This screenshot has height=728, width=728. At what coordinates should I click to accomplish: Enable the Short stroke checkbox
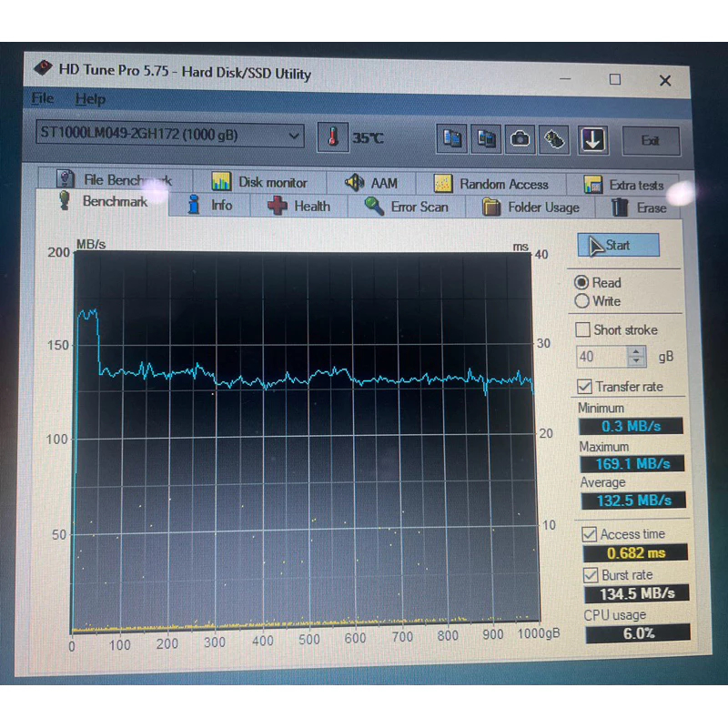point(583,329)
